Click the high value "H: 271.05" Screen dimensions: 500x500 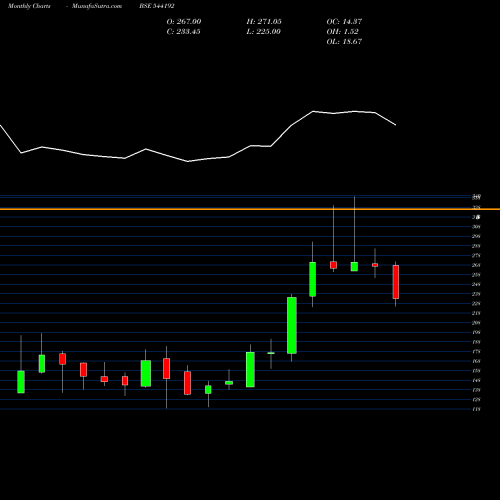click(264, 21)
